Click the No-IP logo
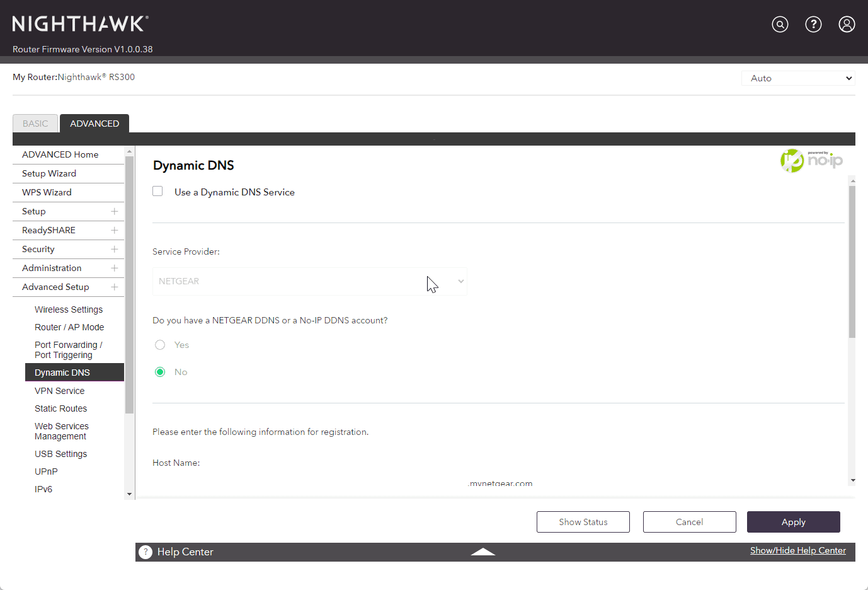 tap(811, 161)
